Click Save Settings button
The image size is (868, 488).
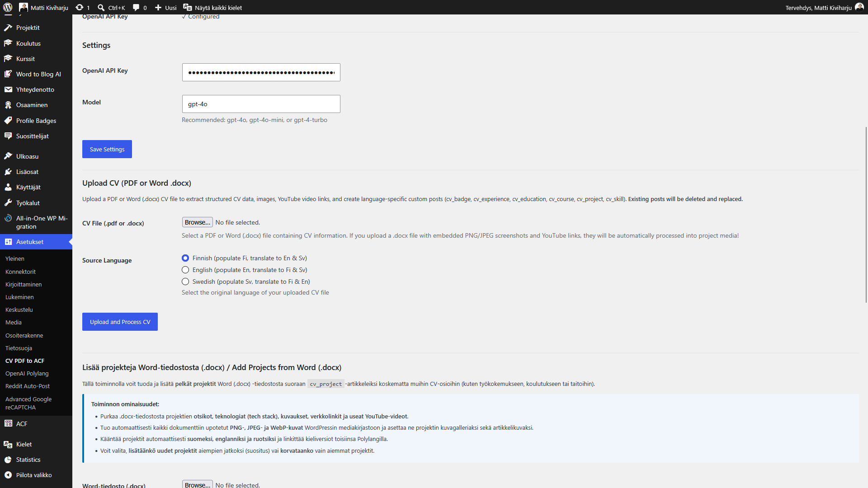[107, 149]
